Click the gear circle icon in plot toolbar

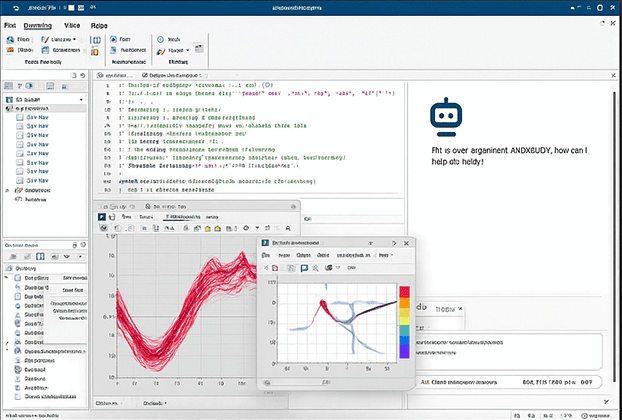246,228
